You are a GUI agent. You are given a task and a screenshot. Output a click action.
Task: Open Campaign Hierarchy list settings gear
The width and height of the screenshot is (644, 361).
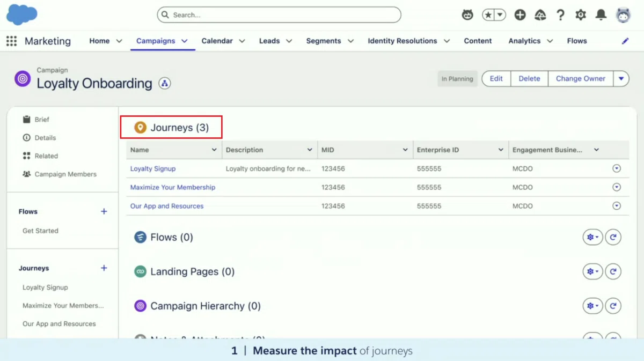click(x=592, y=306)
